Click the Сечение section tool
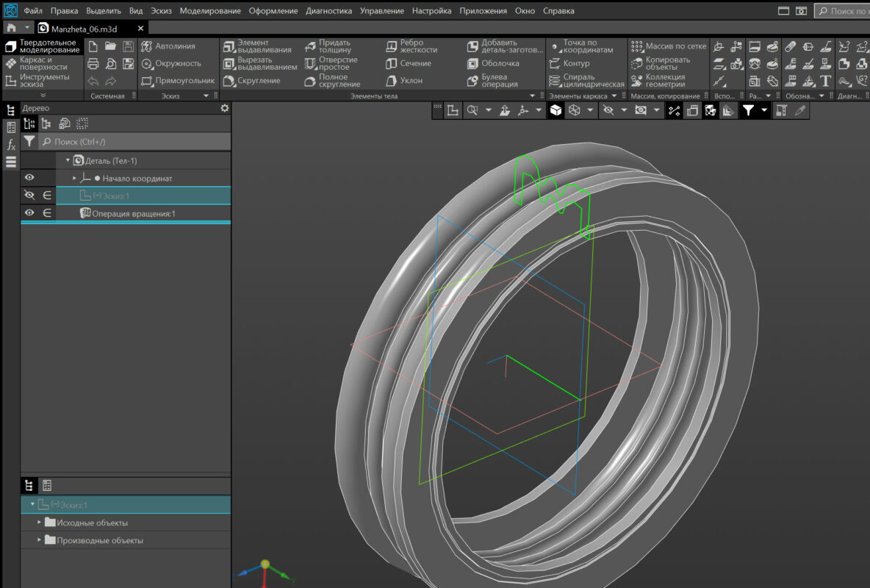The image size is (870, 588). tap(409, 63)
